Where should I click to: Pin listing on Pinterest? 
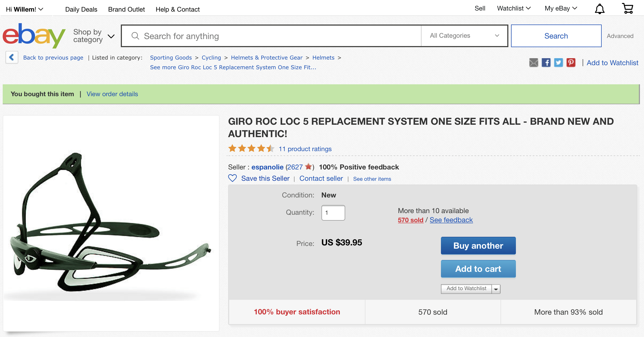coord(571,63)
